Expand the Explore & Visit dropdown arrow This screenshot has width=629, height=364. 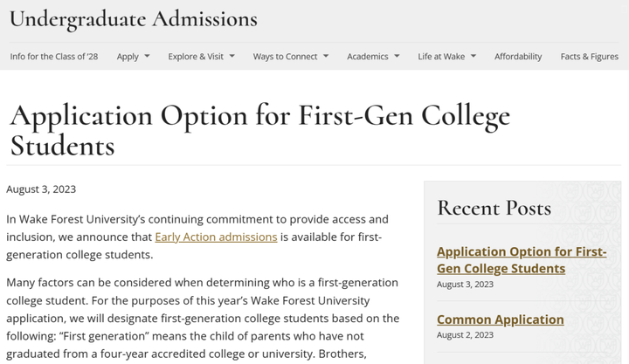[232, 57]
